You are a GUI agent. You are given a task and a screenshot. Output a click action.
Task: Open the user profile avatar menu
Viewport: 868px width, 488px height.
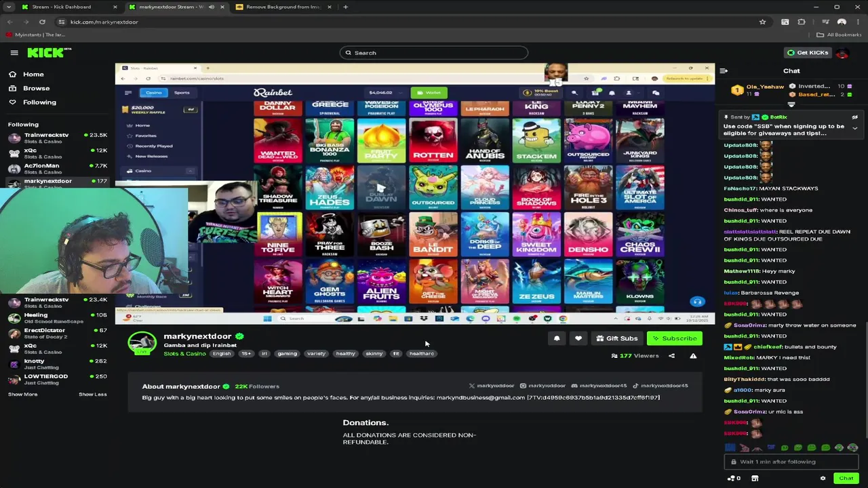842,53
